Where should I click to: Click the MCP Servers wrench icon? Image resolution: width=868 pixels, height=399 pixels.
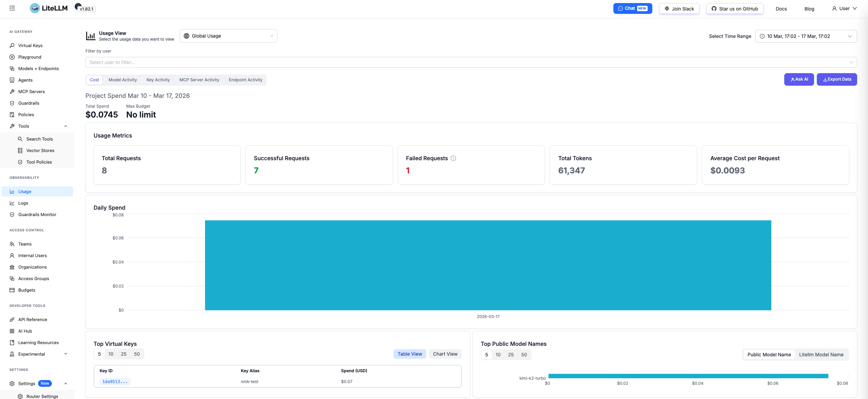12,91
